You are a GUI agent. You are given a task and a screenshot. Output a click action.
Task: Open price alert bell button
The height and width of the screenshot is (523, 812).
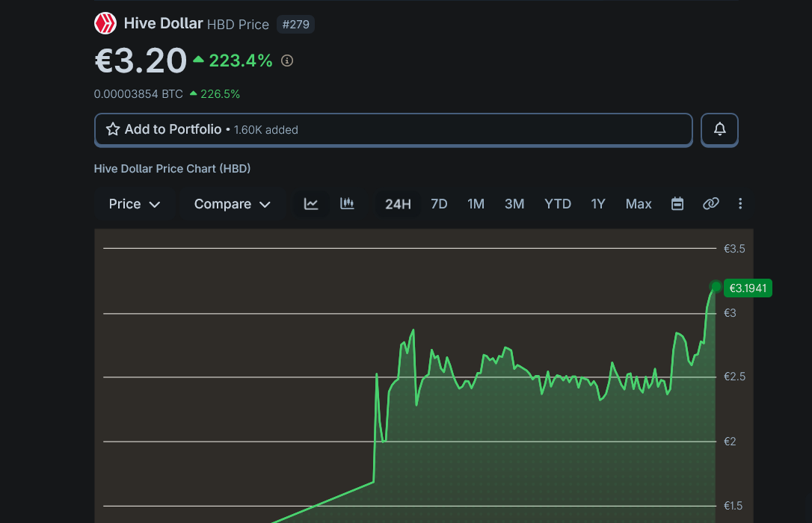(719, 129)
